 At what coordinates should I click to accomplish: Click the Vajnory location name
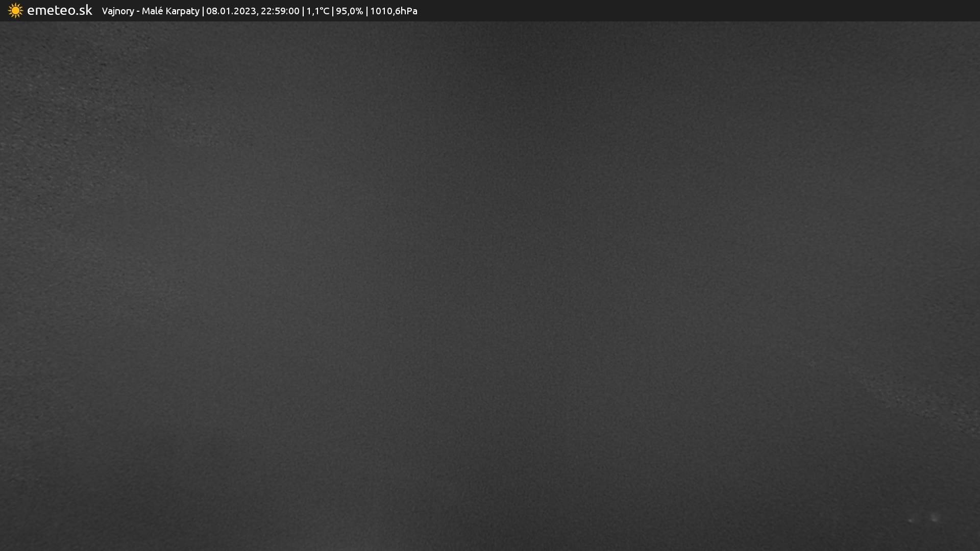[x=117, y=11]
